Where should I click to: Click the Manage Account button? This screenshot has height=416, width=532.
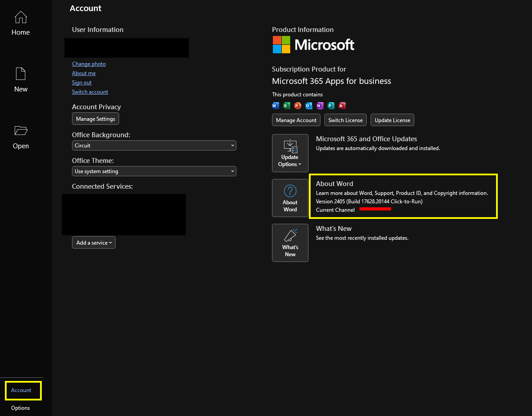[296, 120]
